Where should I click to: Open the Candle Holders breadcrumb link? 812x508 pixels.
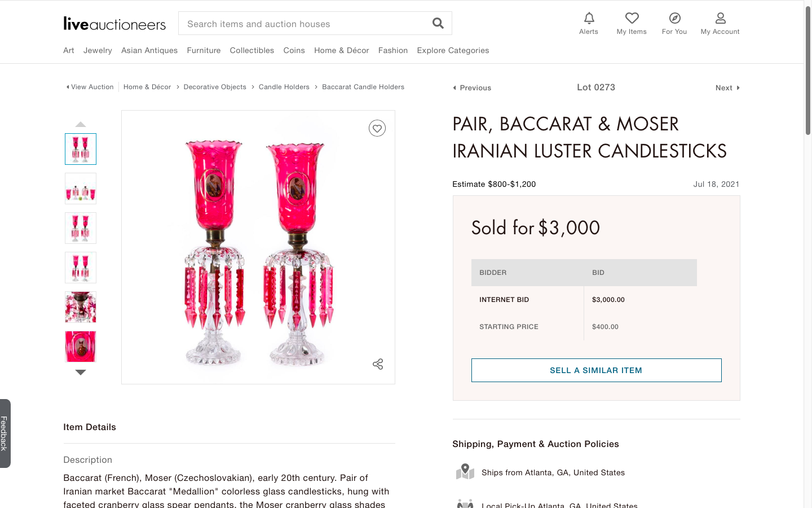[x=284, y=87]
